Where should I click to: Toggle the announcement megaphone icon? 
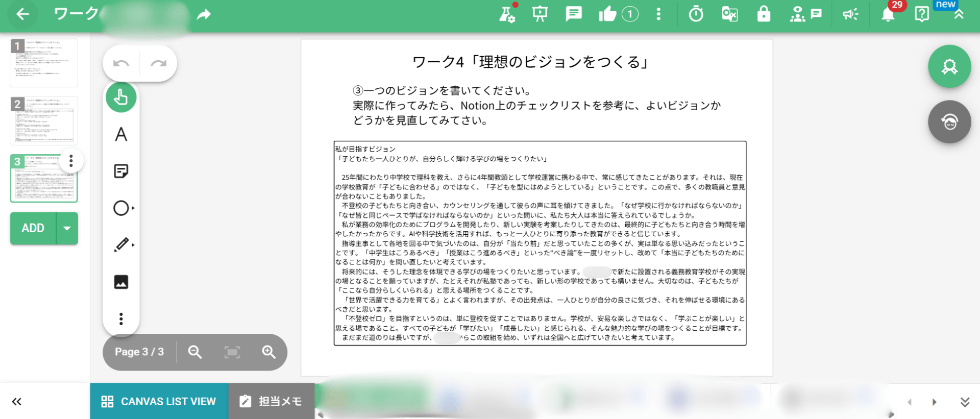pyautogui.click(x=850, y=14)
